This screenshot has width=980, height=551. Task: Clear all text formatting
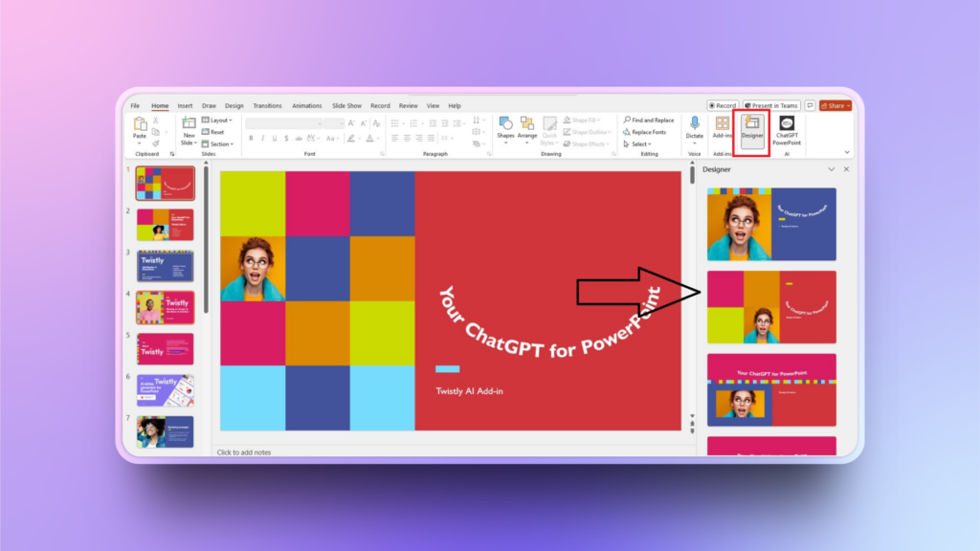point(376,123)
